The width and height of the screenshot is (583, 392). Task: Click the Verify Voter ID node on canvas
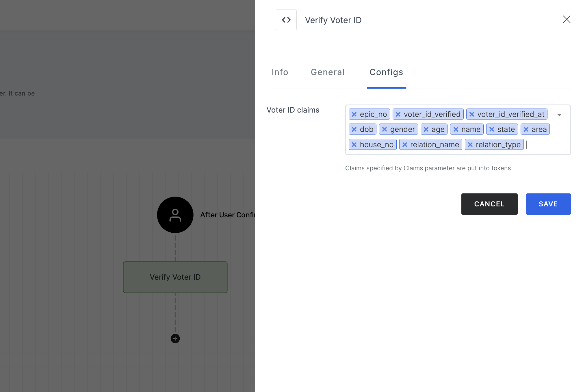point(174,277)
